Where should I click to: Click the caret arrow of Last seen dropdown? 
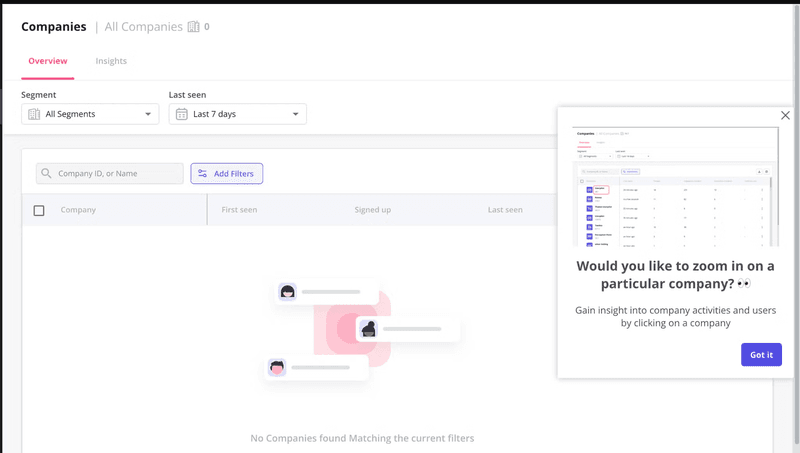pos(295,114)
